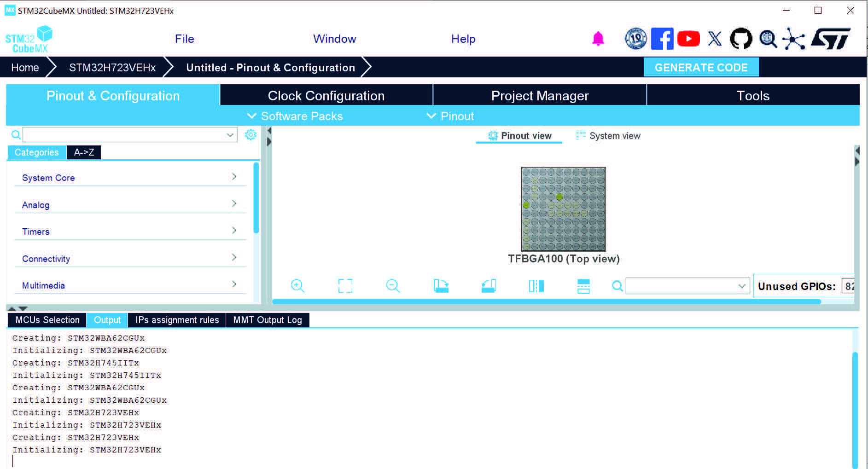Switch to System view
The image size is (868, 469).
[608, 136]
